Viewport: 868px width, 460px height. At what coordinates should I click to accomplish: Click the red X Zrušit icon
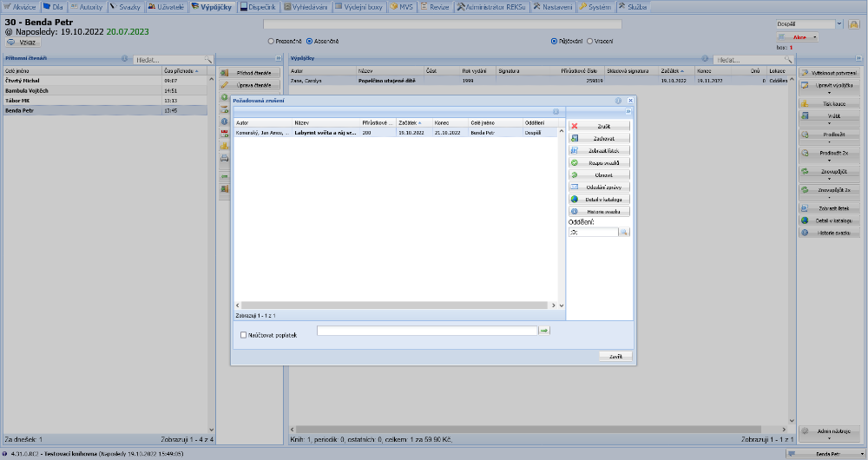pos(575,126)
